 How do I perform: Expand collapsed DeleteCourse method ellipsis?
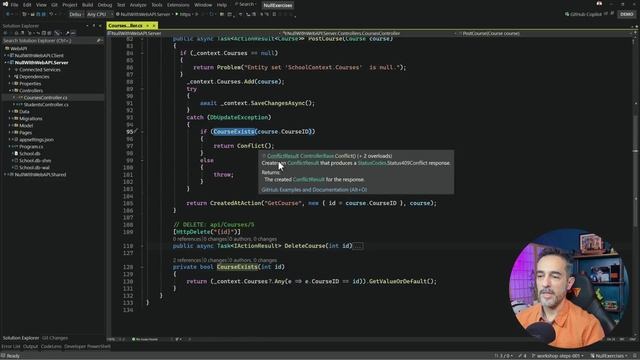pos(358,246)
